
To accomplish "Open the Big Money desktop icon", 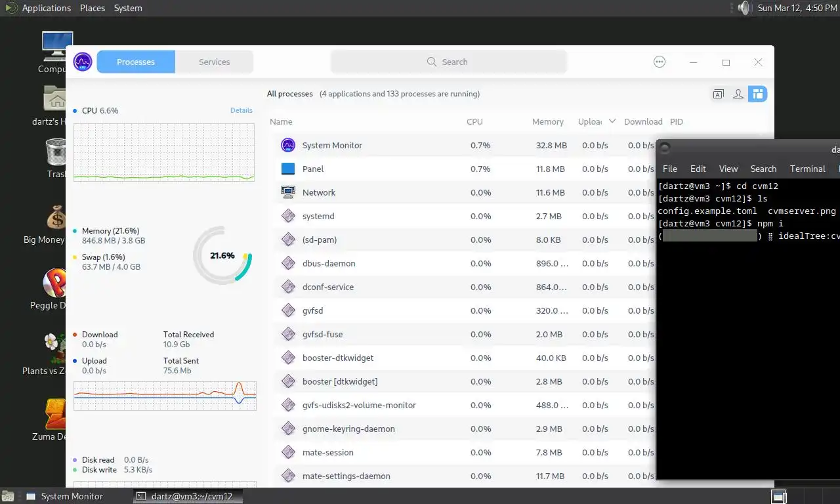I will 56,218.
